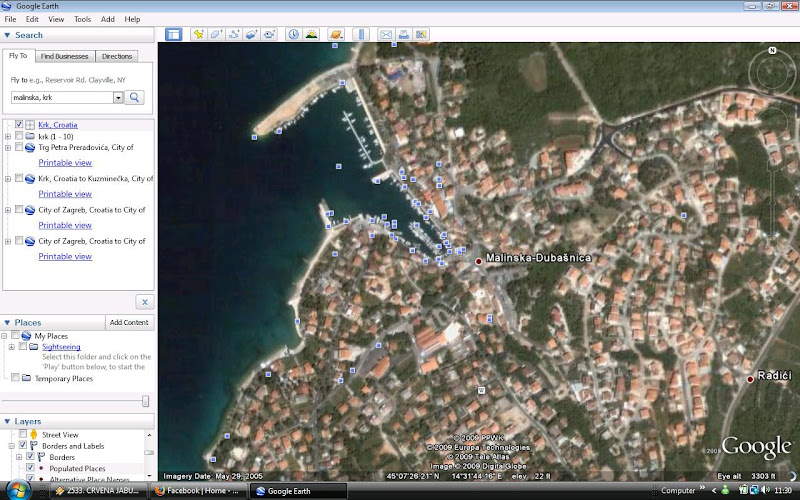This screenshot has height=500, width=800.
Task: Enable the Street View layer checkbox
Action: (x=22, y=434)
